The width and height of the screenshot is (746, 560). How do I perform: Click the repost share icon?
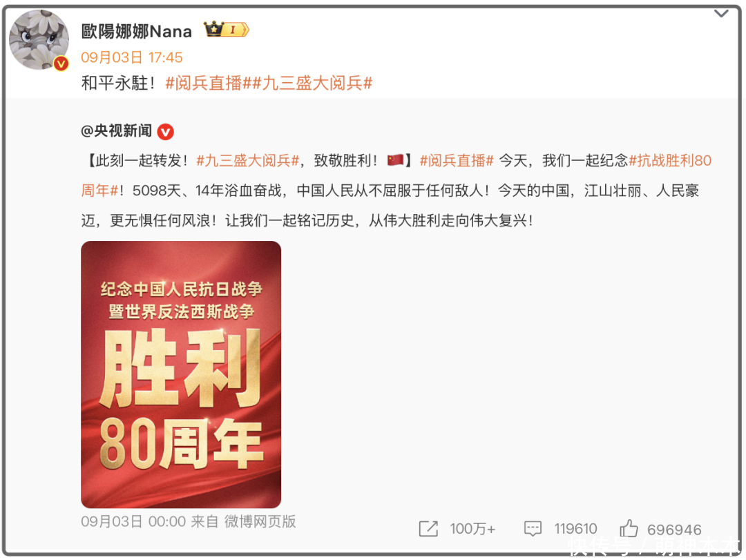point(428,529)
